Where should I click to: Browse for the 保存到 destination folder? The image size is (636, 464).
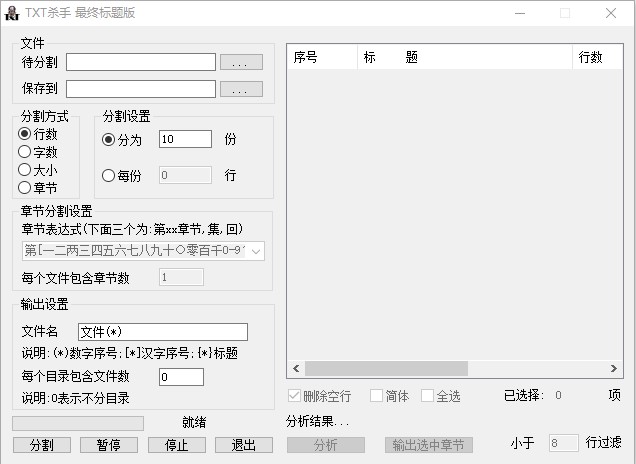tap(241, 89)
